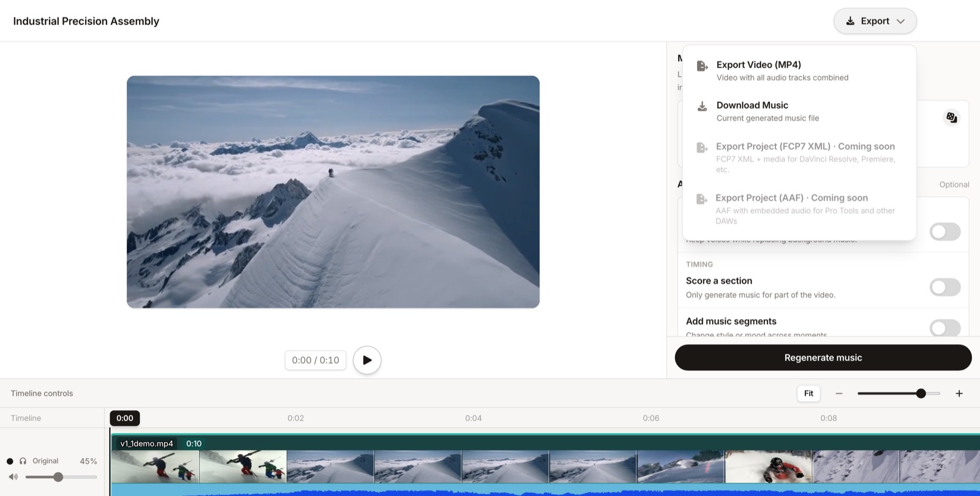
Task: Click the headphones solo icon on Original track
Action: [23, 461]
